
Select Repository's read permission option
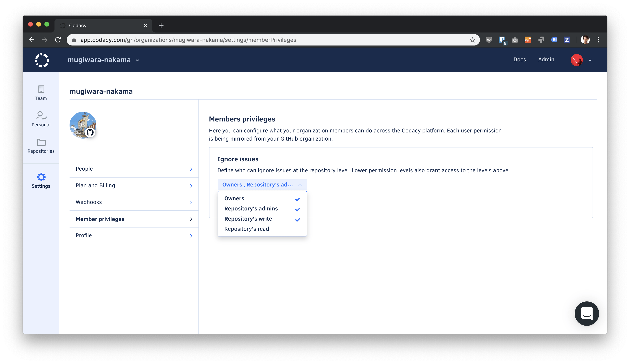click(247, 228)
